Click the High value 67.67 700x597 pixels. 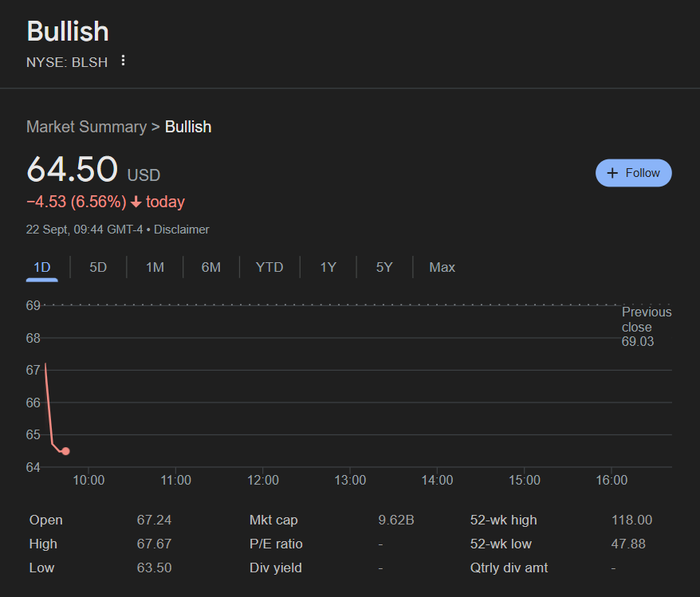[154, 544]
